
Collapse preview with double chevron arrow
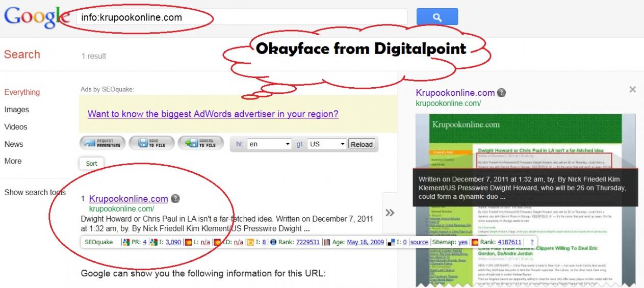(390, 213)
